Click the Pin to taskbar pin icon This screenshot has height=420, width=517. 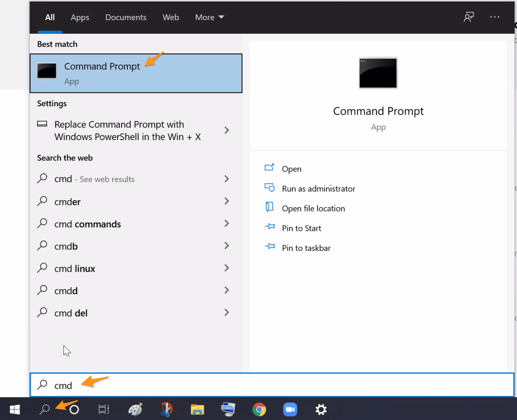[270, 247]
